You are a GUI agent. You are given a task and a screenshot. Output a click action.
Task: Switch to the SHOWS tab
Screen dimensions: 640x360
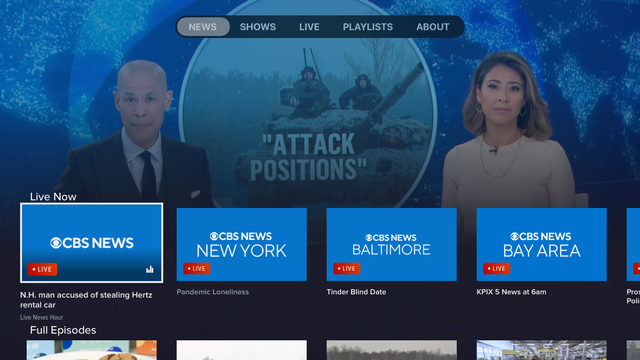point(258,27)
